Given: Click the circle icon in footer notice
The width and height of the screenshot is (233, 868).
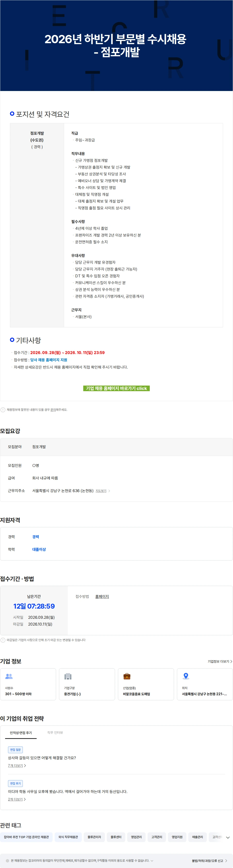Looking at the screenshot, I should click(x=8, y=860).
